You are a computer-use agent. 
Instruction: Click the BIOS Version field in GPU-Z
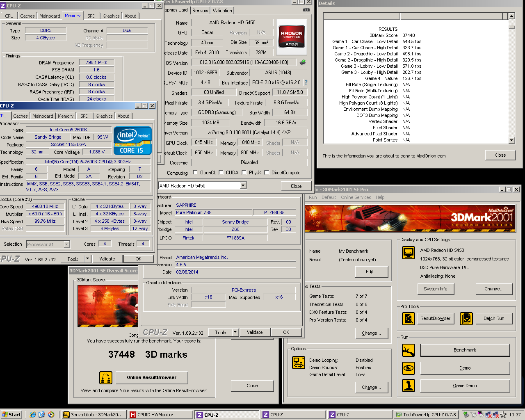244,62
